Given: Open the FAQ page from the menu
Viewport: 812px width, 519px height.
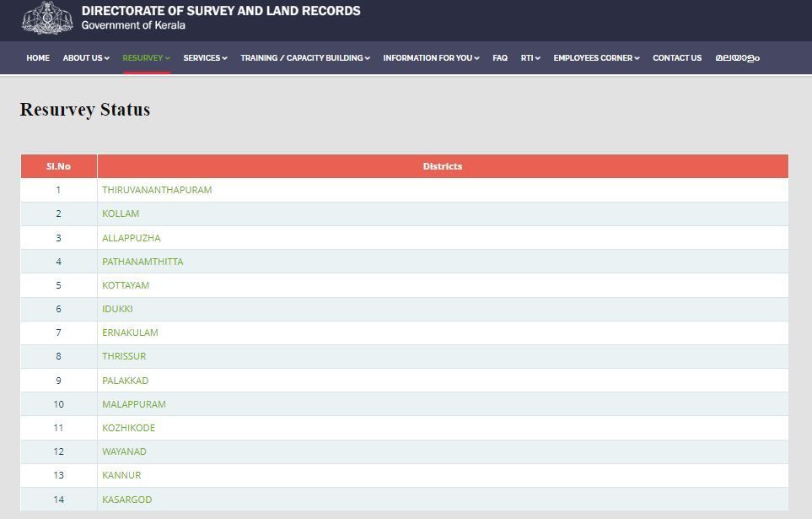Looking at the screenshot, I should [x=500, y=58].
